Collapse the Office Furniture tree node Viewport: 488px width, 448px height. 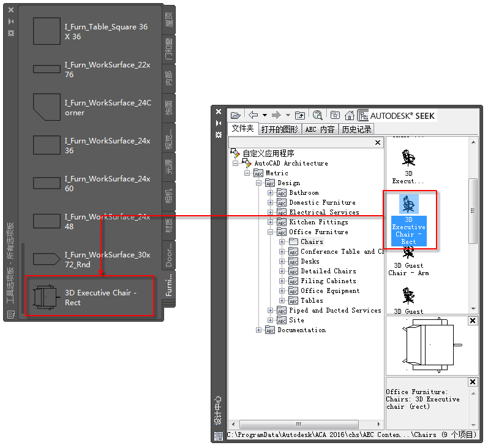[x=270, y=232]
